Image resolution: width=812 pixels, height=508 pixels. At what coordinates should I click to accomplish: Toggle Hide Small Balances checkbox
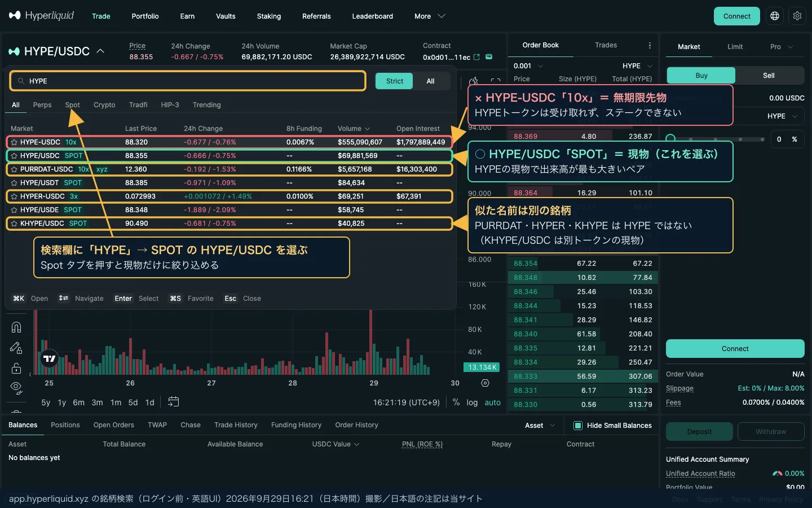click(577, 426)
